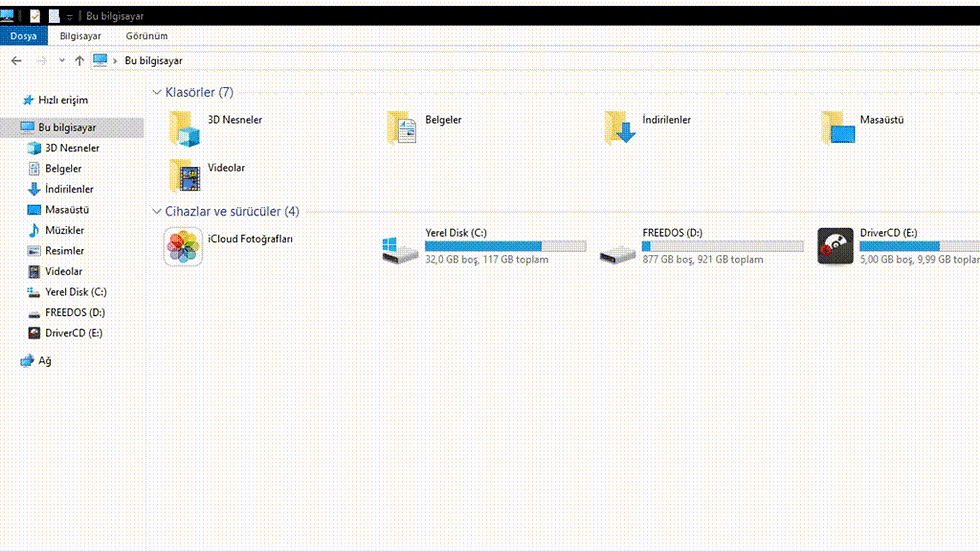Collapse the Cihazlar ve sürücüler group
This screenshot has width=980, height=551.
[156, 212]
